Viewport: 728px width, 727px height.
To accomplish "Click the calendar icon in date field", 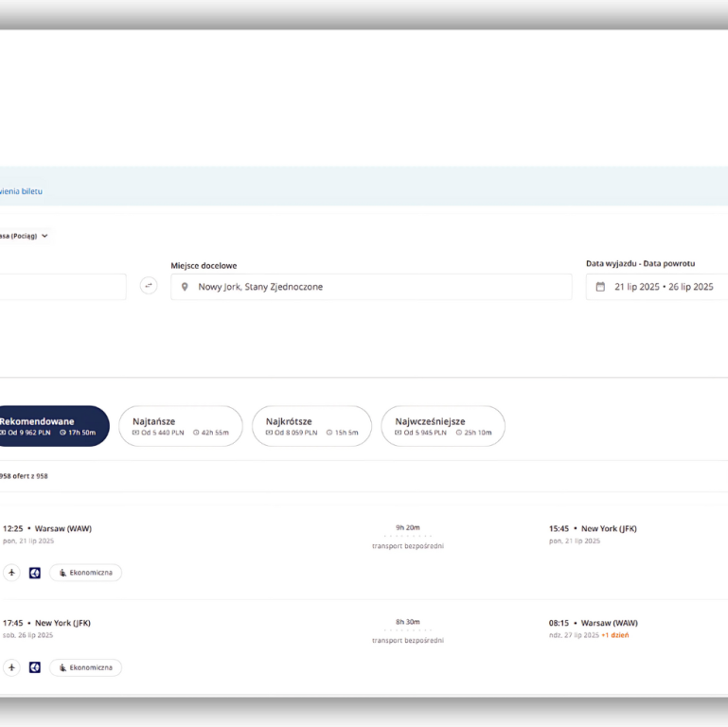I will (600, 287).
